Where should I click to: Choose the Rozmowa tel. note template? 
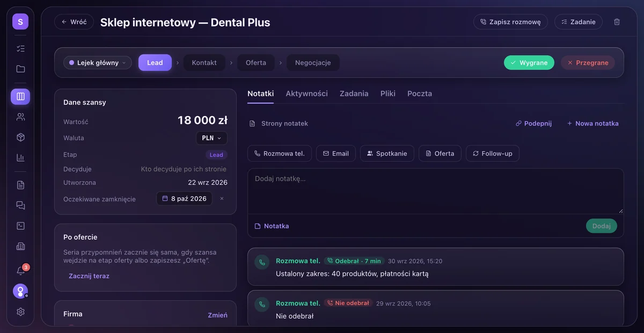click(280, 154)
